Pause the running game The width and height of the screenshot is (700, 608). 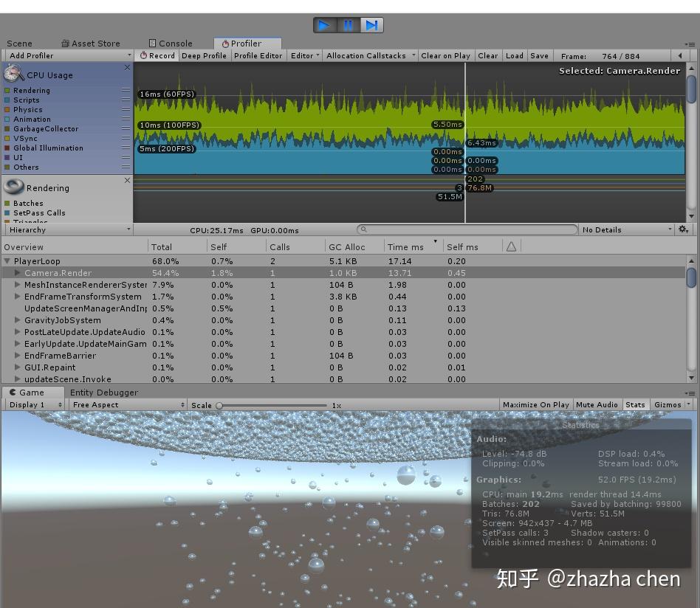(x=348, y=24)
